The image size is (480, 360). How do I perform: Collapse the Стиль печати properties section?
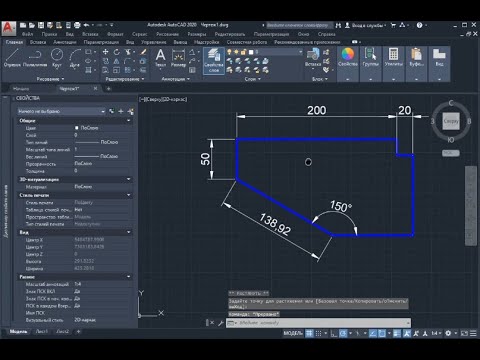tap(128, 195)
